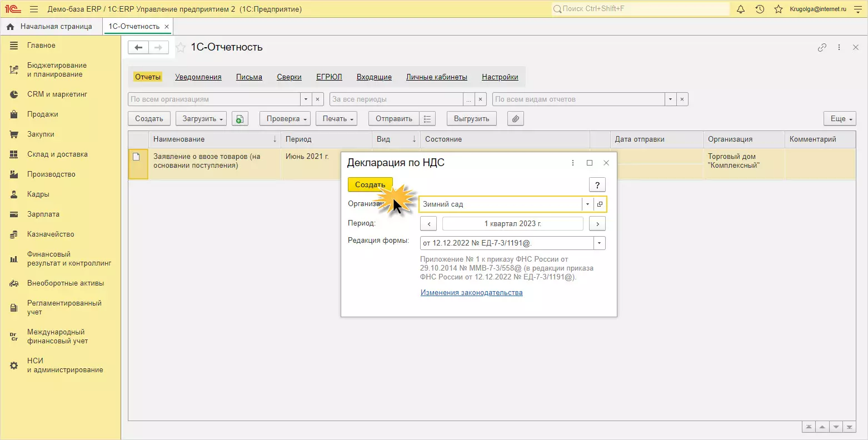Click the Выгрузить button
Viewport: 868px width, 440px height.
point(472,119)
